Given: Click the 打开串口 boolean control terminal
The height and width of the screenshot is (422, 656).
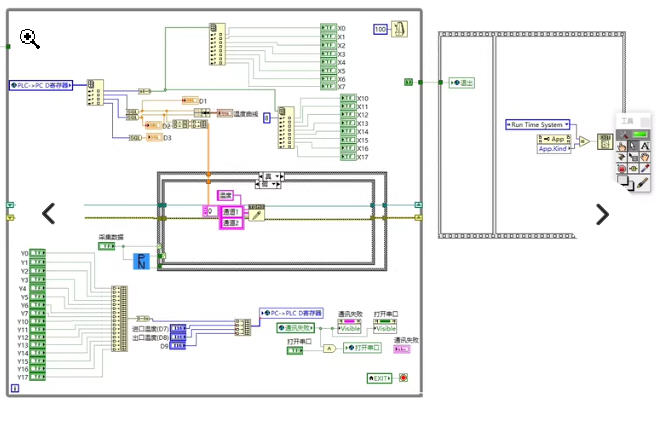Looking at the screenshot, I should pos(295,350).
